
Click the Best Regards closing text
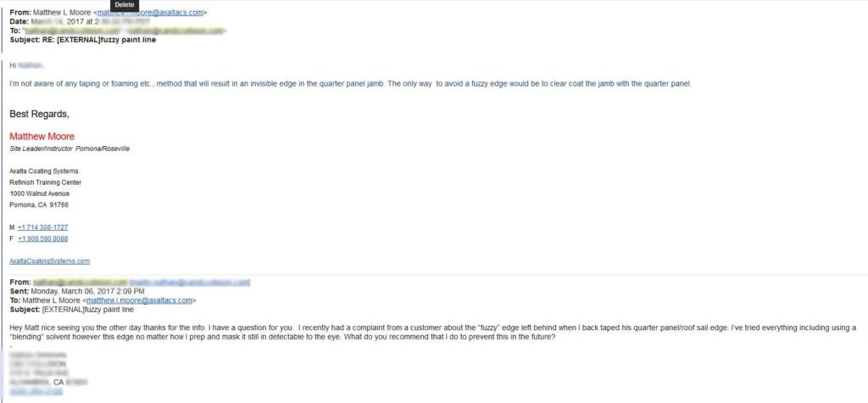[x=39, y=115]
